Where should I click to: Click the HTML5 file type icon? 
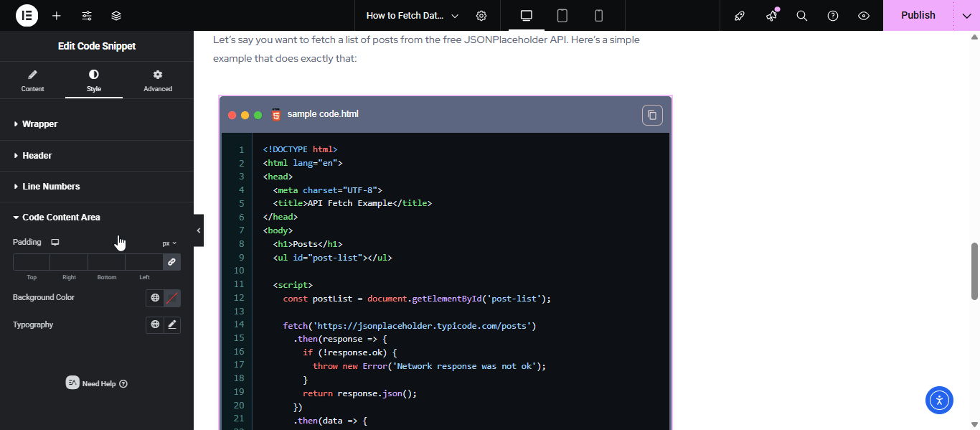click(x=276, y=114)
